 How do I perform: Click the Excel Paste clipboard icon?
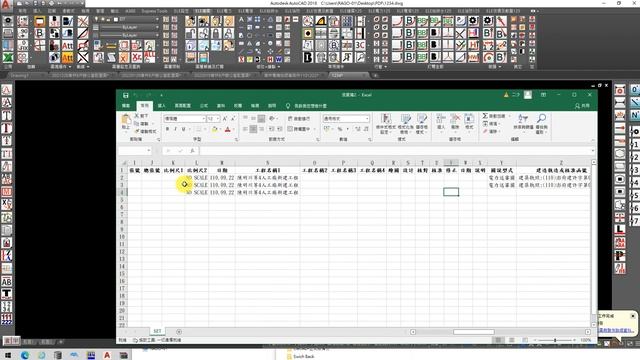click(126, 120)
